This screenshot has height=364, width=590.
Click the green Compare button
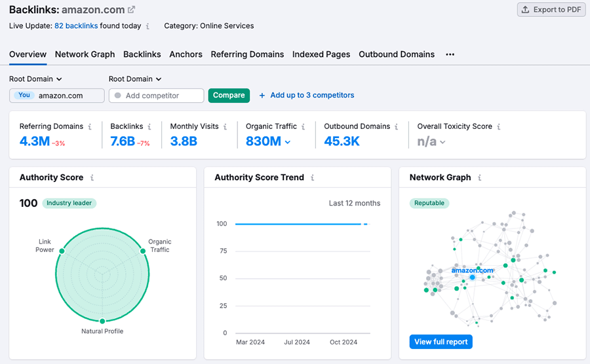coord(229,96)
